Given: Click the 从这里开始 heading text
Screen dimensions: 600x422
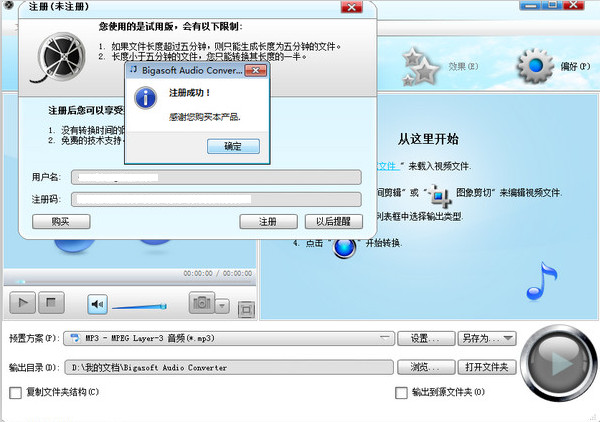Looking at the screenshot, I should click(x=428, y=138).
